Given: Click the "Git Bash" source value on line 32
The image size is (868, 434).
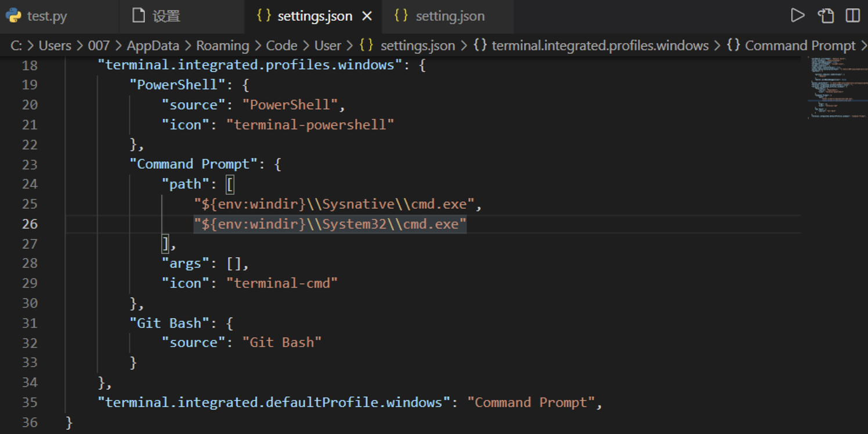Looking at the screenshot, I should (x=282, y=343).
